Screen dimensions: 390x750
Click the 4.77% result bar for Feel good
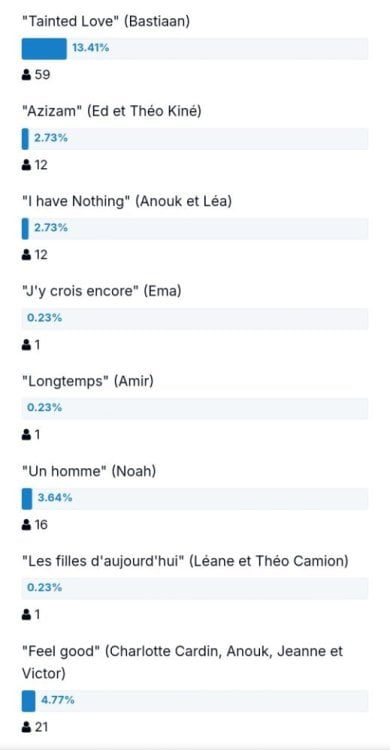[195, 701]
